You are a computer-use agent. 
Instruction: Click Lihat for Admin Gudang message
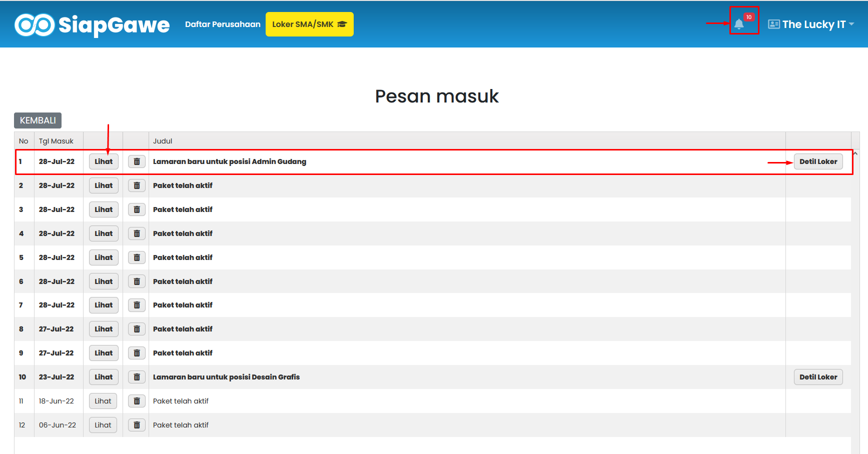tap(104, 161)
